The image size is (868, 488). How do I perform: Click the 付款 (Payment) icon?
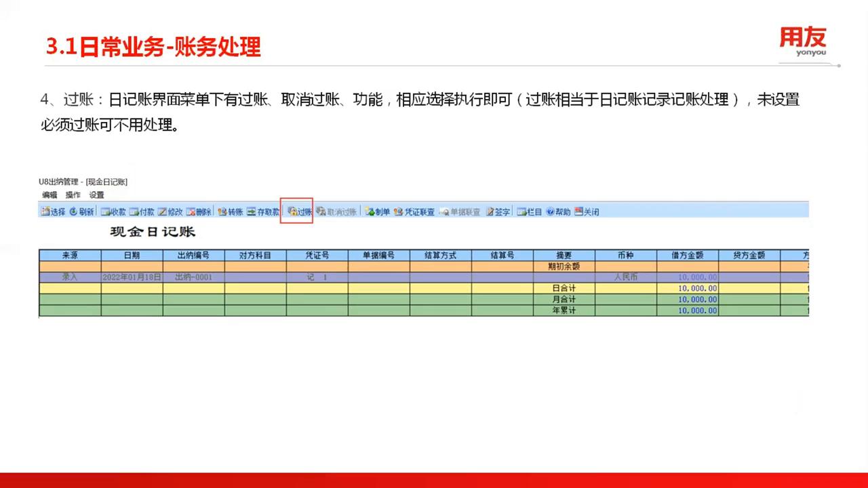142,211
